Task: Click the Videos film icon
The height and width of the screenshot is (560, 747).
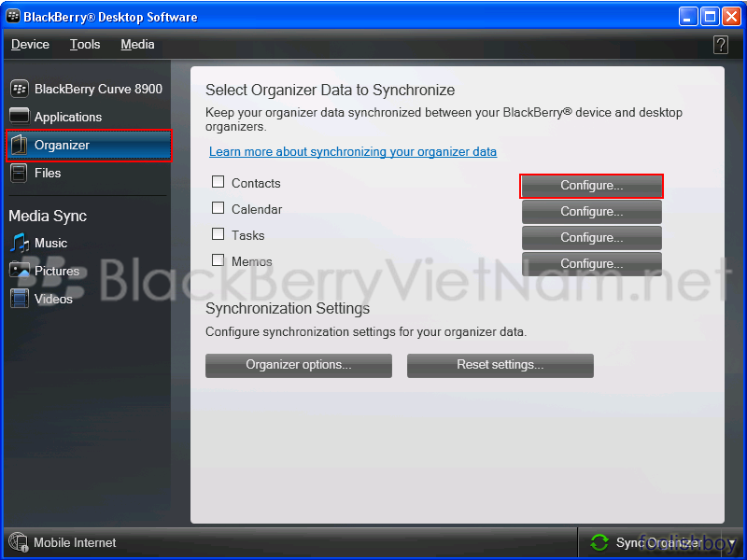Action: [x=20, y=299]
